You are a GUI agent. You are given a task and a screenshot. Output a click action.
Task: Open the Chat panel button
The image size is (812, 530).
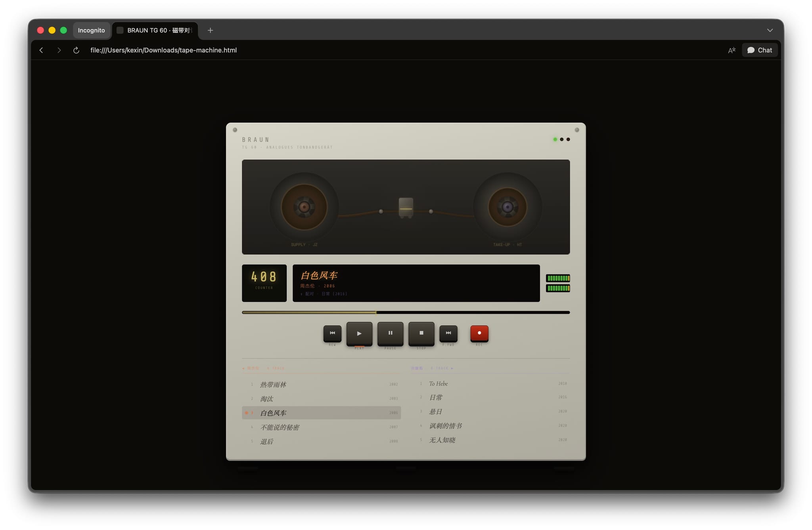point(759,50)
